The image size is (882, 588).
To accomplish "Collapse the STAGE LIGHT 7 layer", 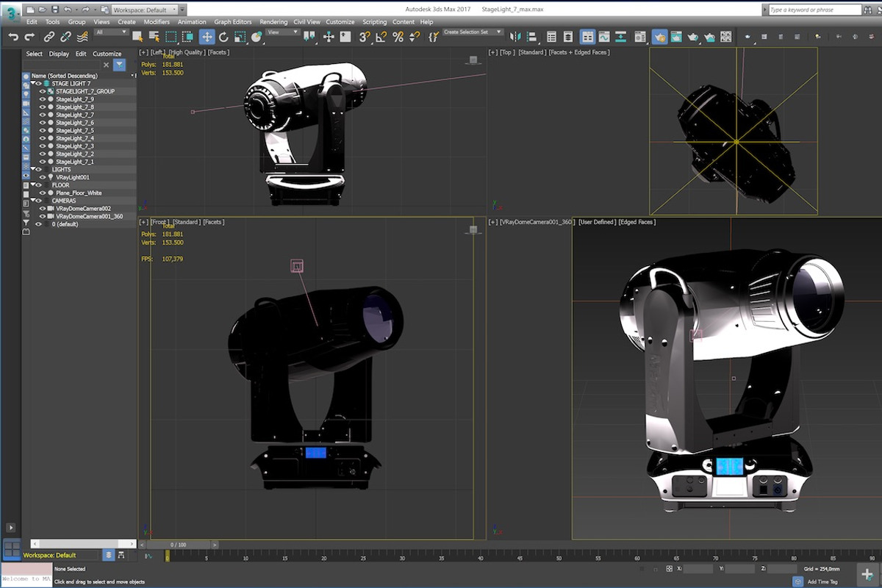I will [x=33, y=84].
